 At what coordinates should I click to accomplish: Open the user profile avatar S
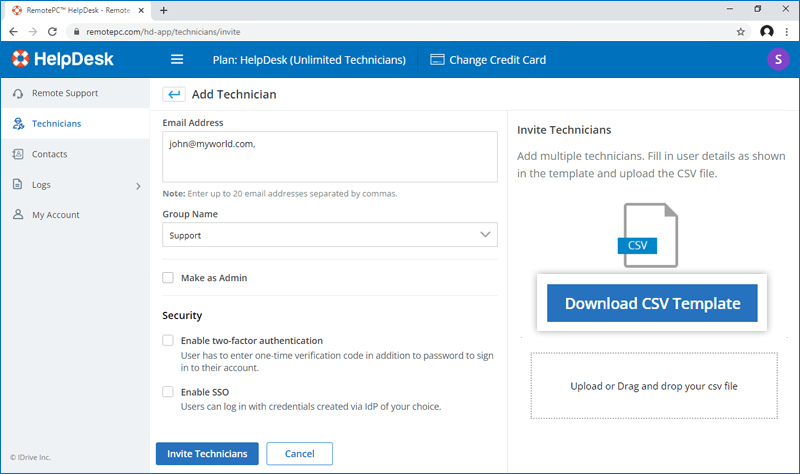click(x=777, y=59)
